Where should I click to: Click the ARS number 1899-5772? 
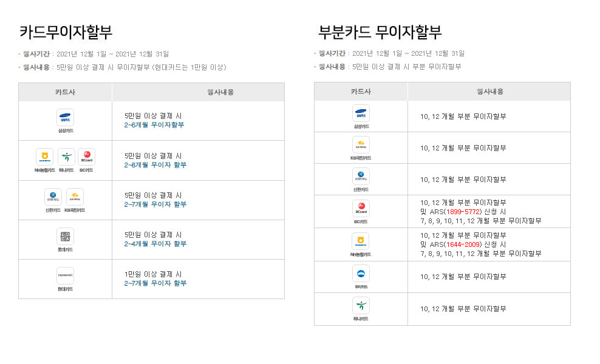(462, 212)
